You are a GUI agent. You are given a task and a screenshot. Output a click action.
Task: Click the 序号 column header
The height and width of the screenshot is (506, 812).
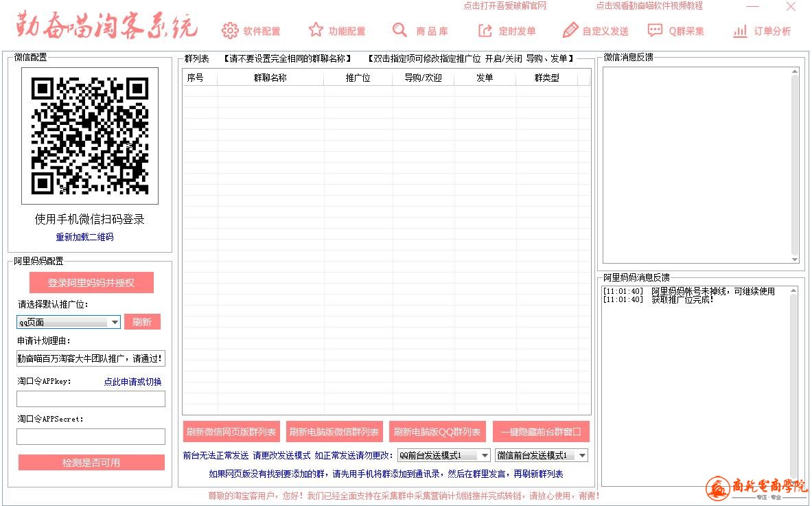(x=199, y=78)
